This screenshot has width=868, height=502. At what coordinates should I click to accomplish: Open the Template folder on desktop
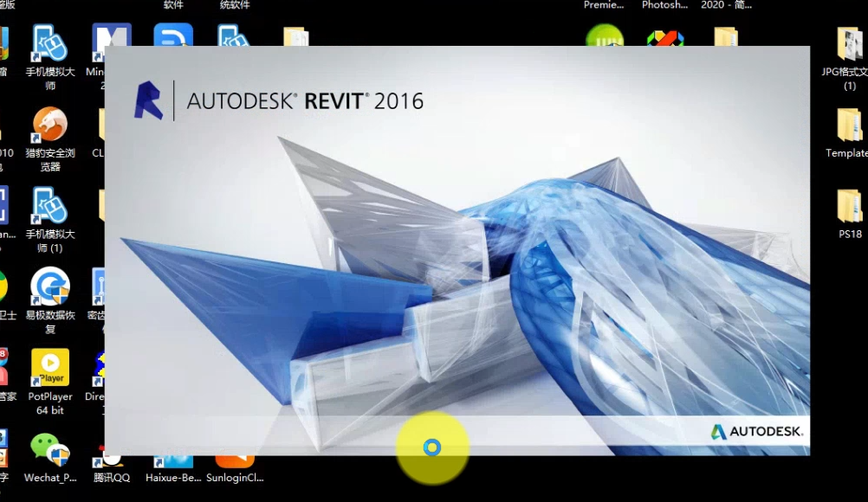point(849,133)
